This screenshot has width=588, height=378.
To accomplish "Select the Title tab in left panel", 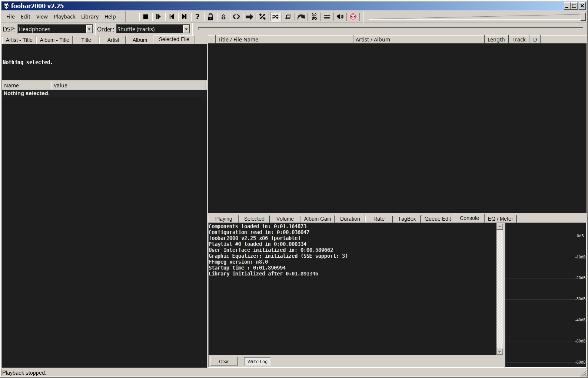I will [x=86, y=40].
